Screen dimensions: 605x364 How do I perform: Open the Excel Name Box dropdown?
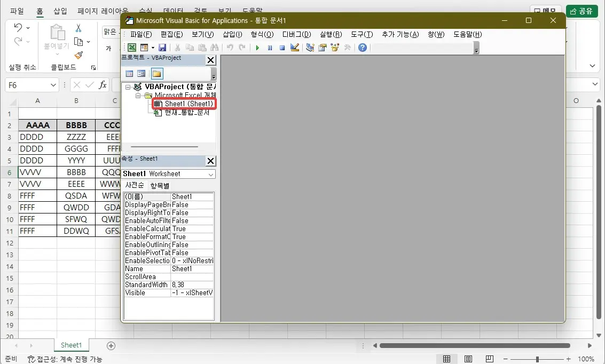53,85
